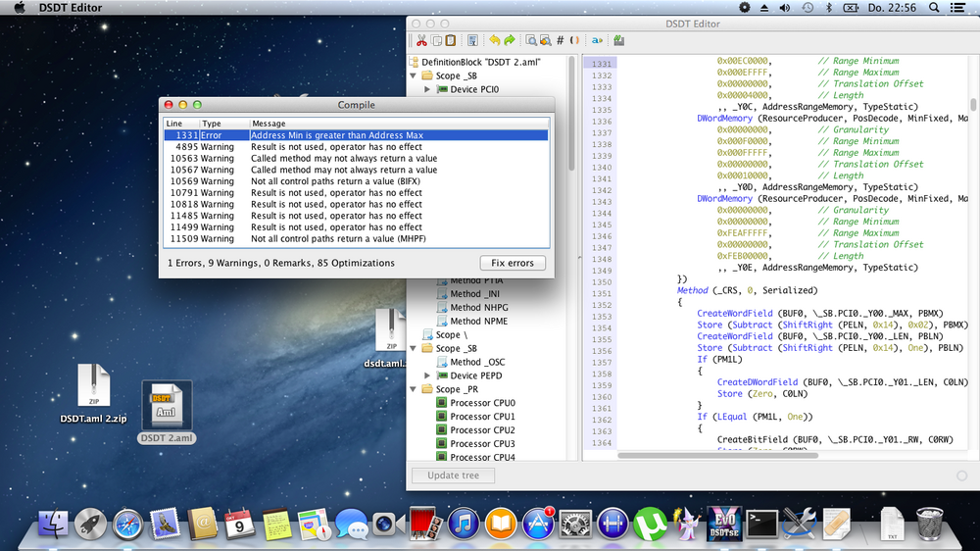Screen dimensions: 980x551
Task: Click the brackets toolbar icon
Action: 574,40
